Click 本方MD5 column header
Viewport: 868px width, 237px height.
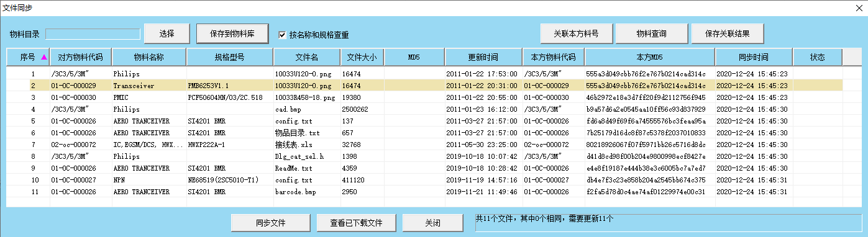click(650, 57)
